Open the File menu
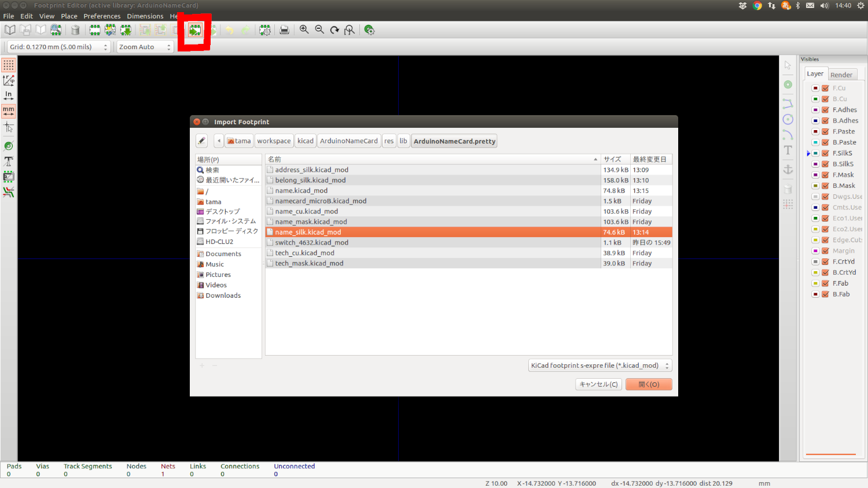 click(9, 16)
